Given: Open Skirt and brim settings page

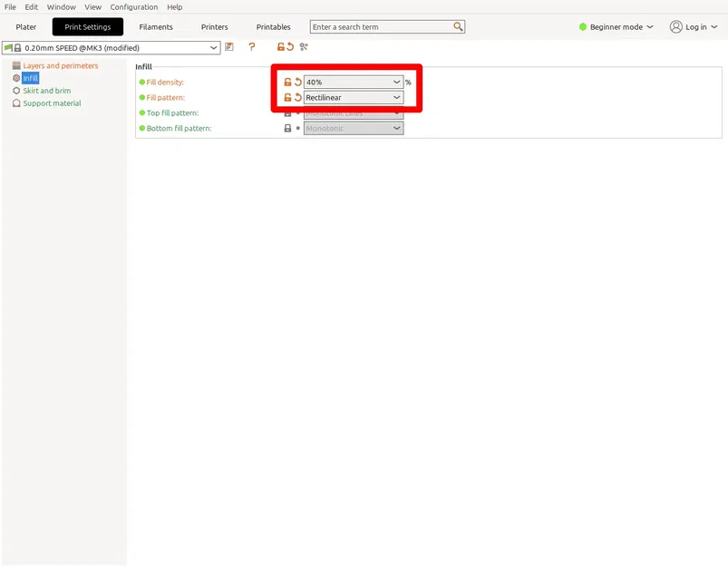Looking at the screenshot, I should 47,91.
